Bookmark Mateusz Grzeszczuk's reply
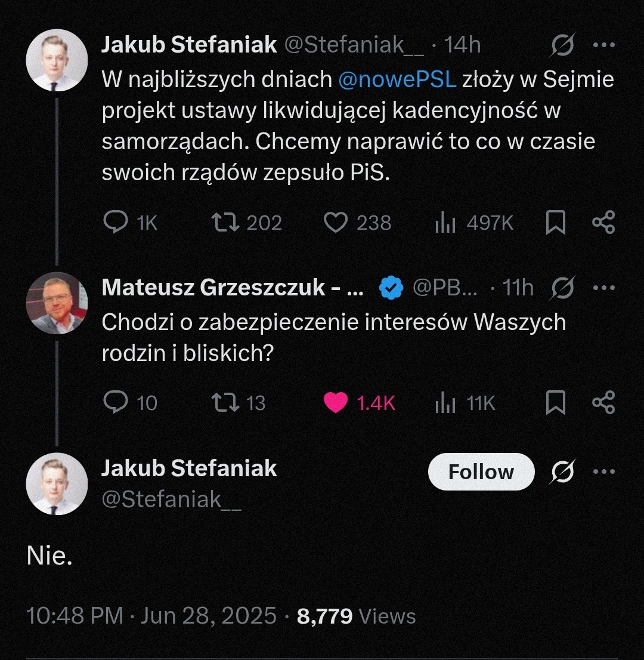Image resolution: width=644 pixels, height=660 pixels. [555, 403]
